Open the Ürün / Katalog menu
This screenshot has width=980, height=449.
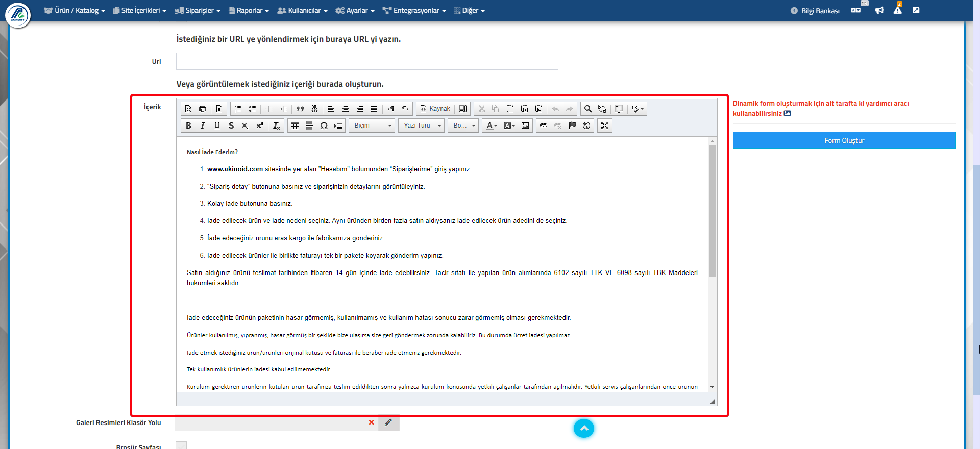coord(75,10)
